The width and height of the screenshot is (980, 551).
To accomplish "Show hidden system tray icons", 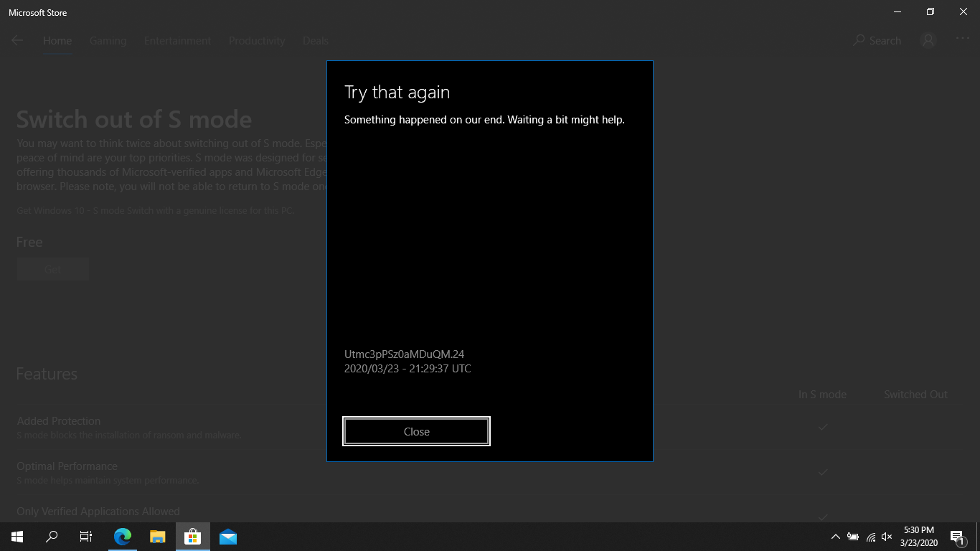I will tap(836, 537).
